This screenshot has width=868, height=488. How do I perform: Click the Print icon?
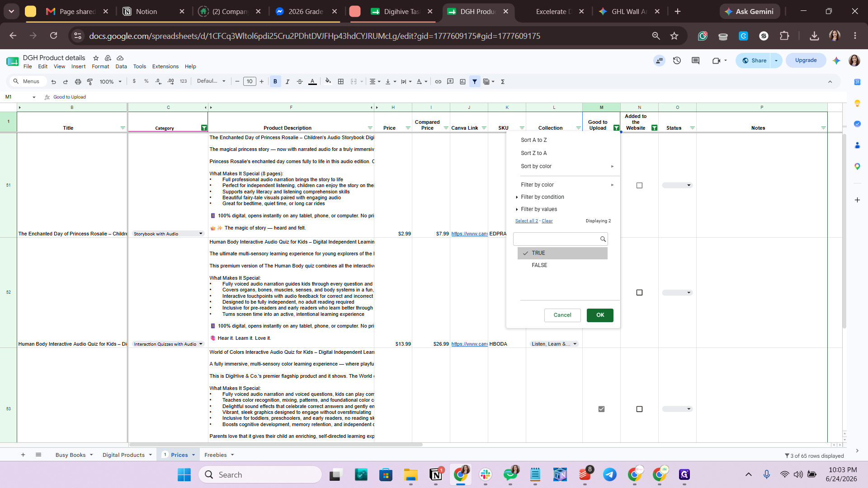pos(78,82)
